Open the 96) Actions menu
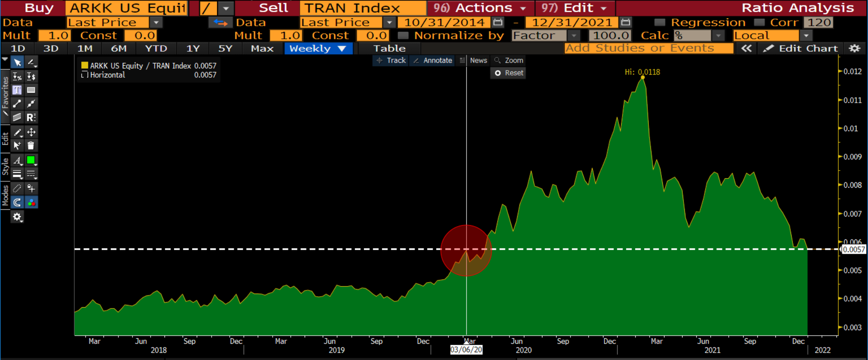The image size is (868, 360). click(x=480, y=8)
